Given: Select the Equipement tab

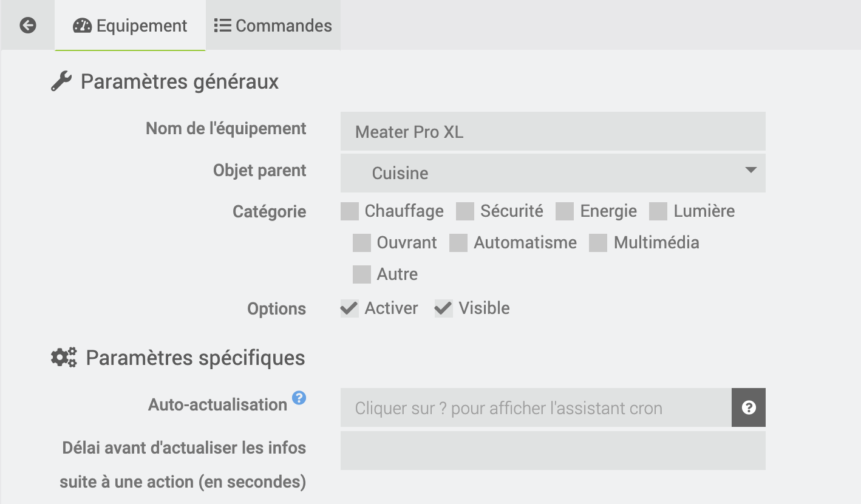Looking at the screenshot, I should coord(130,26).
